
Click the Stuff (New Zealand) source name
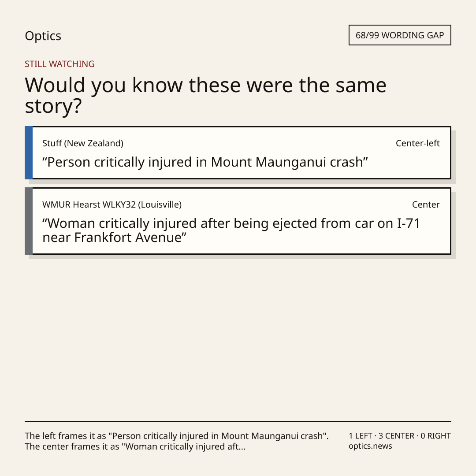83,143
